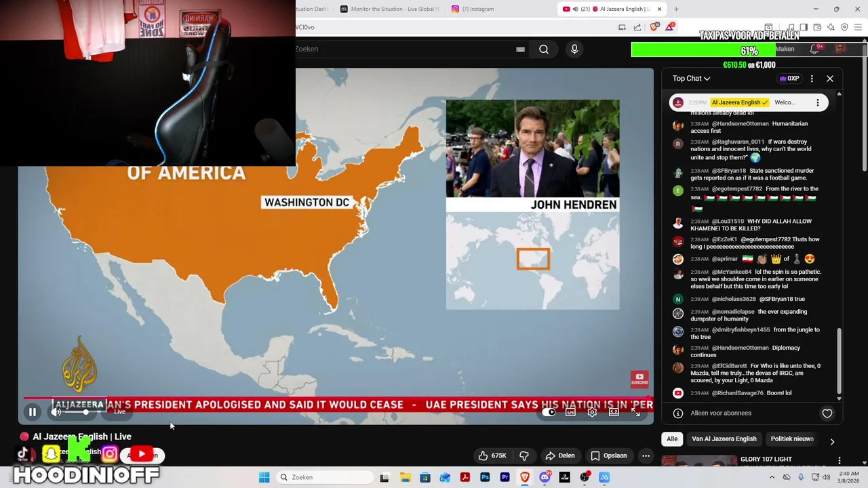The image size is (868, 488).
Task: Toggle the autoplay switch in player
Action: click(x=549, y=412)
